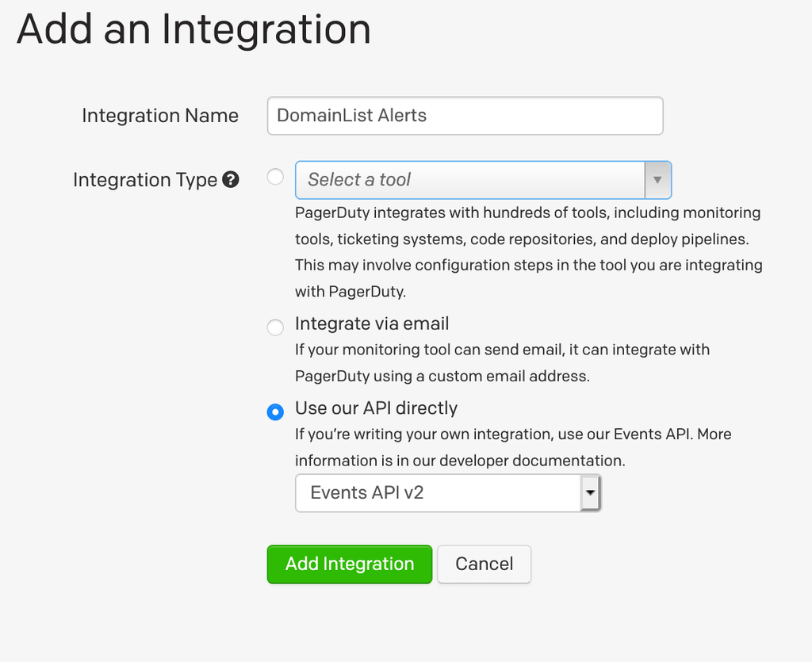Image resolution: width=812 pixels, height=662 pixels.
Task: Select the Use our API directly radio
Action: [x=275, y=412]
